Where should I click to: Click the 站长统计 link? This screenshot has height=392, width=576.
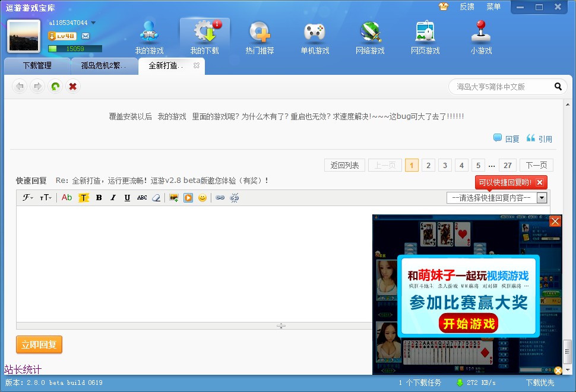click(23, 369)
